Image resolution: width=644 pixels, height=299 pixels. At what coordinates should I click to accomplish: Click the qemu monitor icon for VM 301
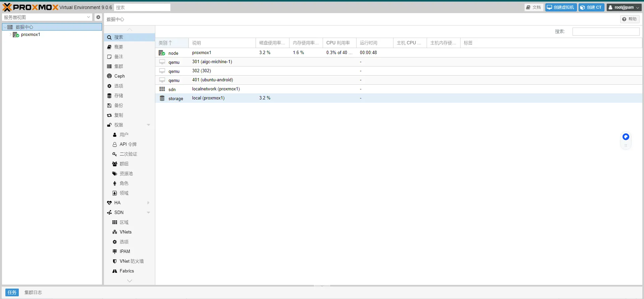click(x=162, y=62)
